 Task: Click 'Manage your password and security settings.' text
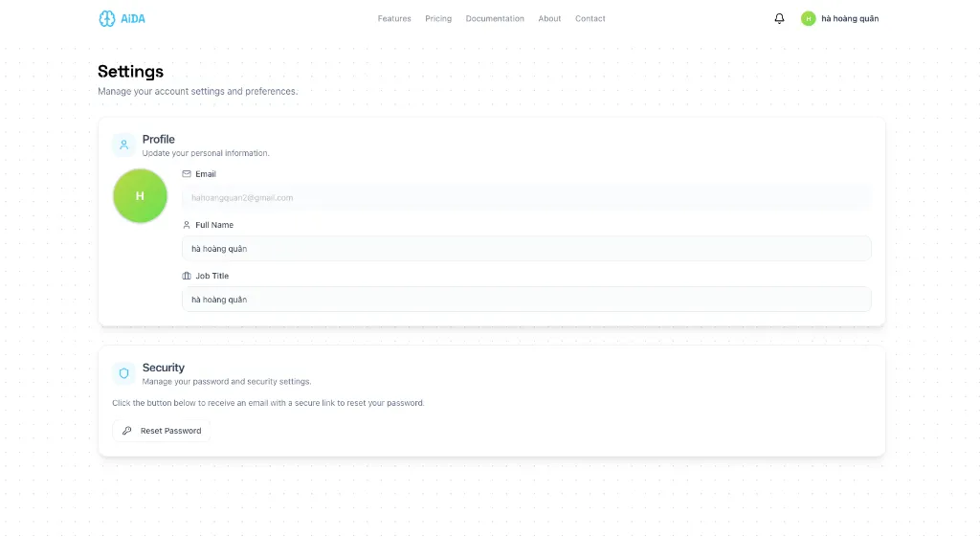click(x=226, y=381)
